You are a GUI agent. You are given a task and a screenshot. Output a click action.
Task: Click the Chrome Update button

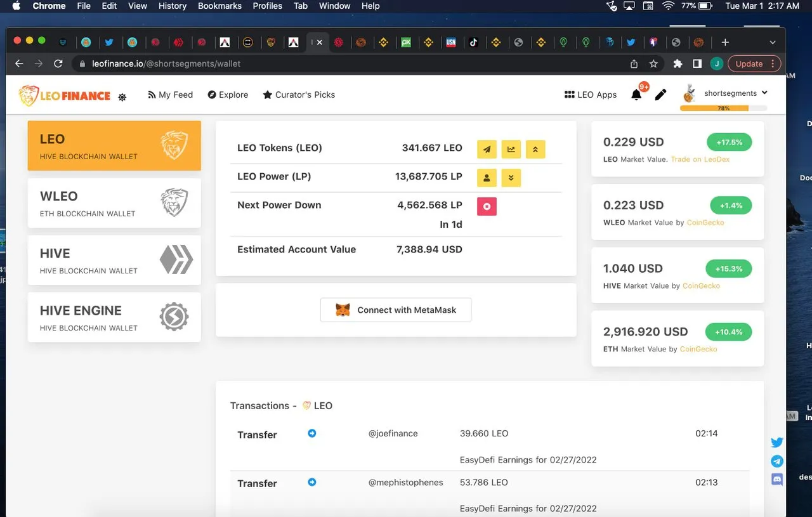754,63
